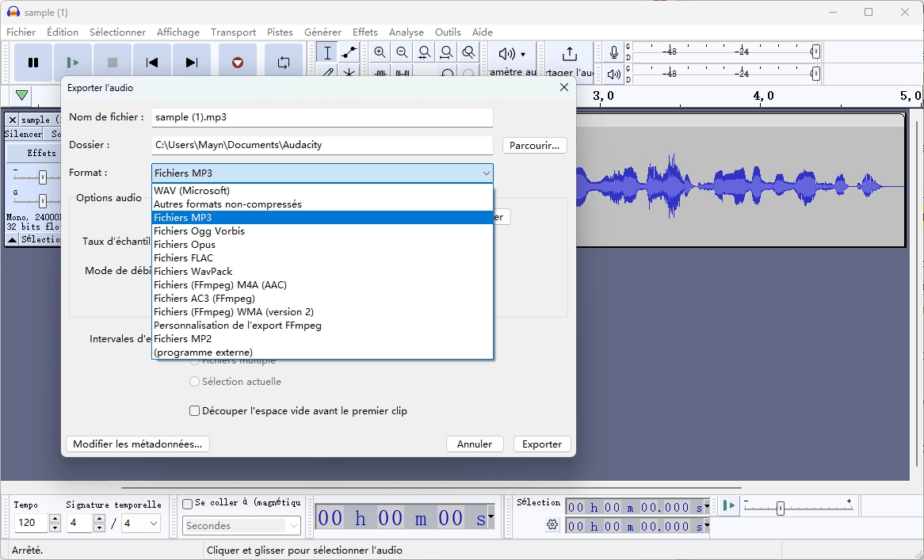Open the selection toolbar gear settings
Screen dimensions: 924x560
pyautogui.click(x=552, y=524)
